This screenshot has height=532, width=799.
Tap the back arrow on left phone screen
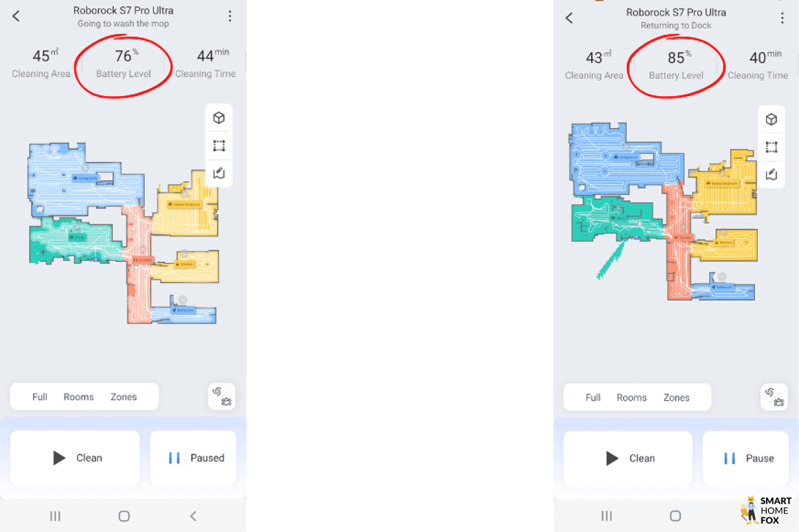point(16,16)
